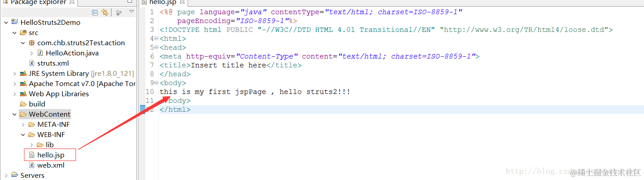Click the project icon of HelloStruts2Demo
The image size is (644, 180).
15,22
